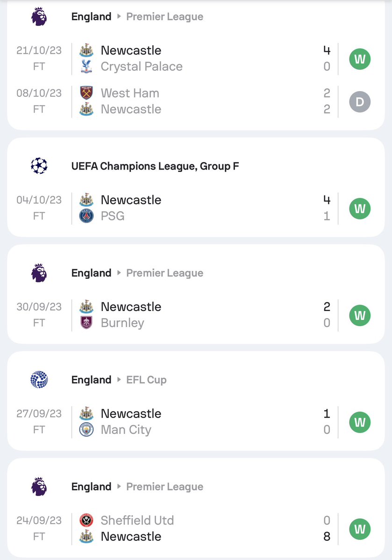The width and height of the screenshot is (392, 560).
Task: Click the Man City club crest
Action: (x=86, y=430)
